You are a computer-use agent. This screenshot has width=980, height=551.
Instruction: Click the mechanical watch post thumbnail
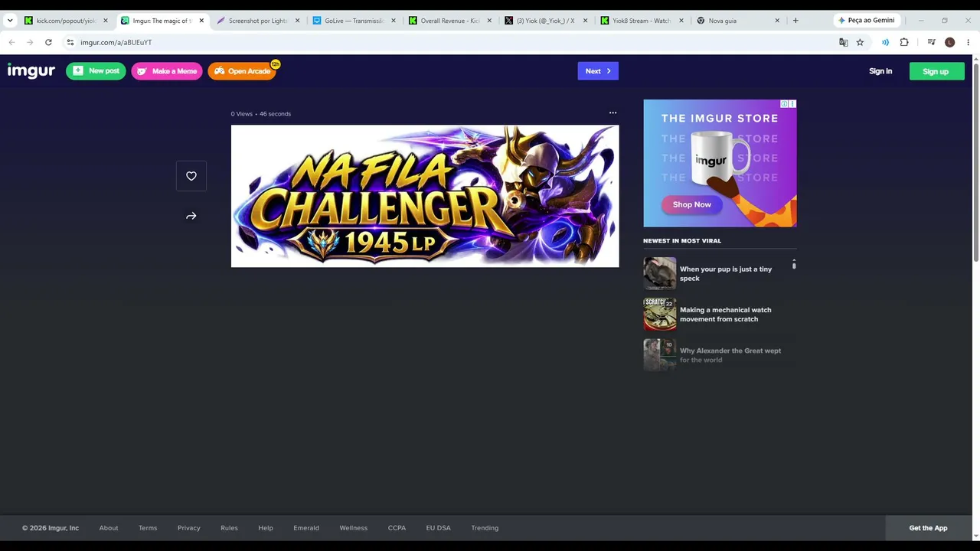pyautogui.click(x=660, y=314)
